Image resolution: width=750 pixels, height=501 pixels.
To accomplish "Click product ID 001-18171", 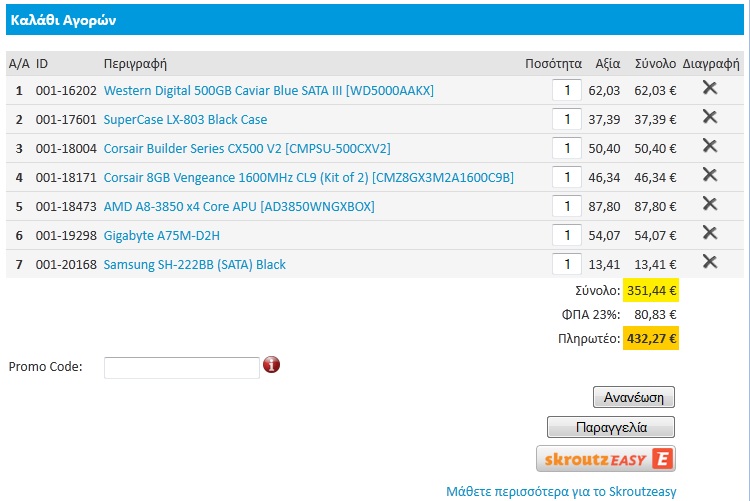I will 66,178.
